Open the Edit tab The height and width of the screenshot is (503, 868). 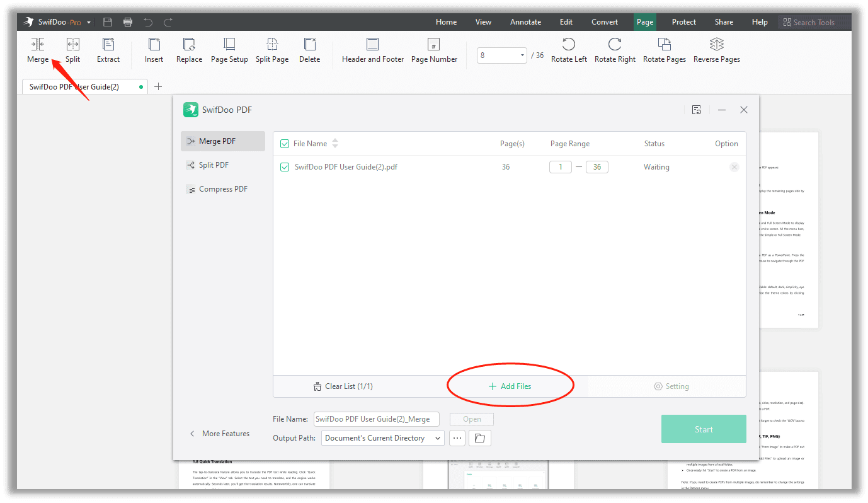coord(566,22)
